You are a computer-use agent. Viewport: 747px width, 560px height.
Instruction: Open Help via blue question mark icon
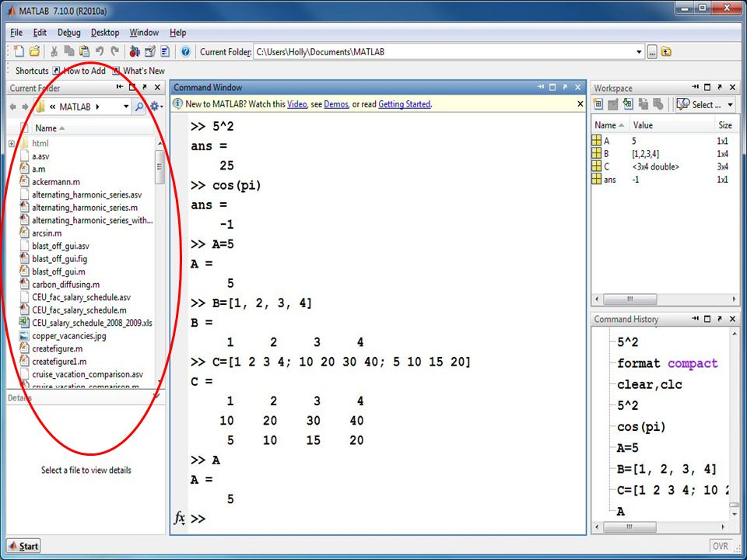[185, 51]
